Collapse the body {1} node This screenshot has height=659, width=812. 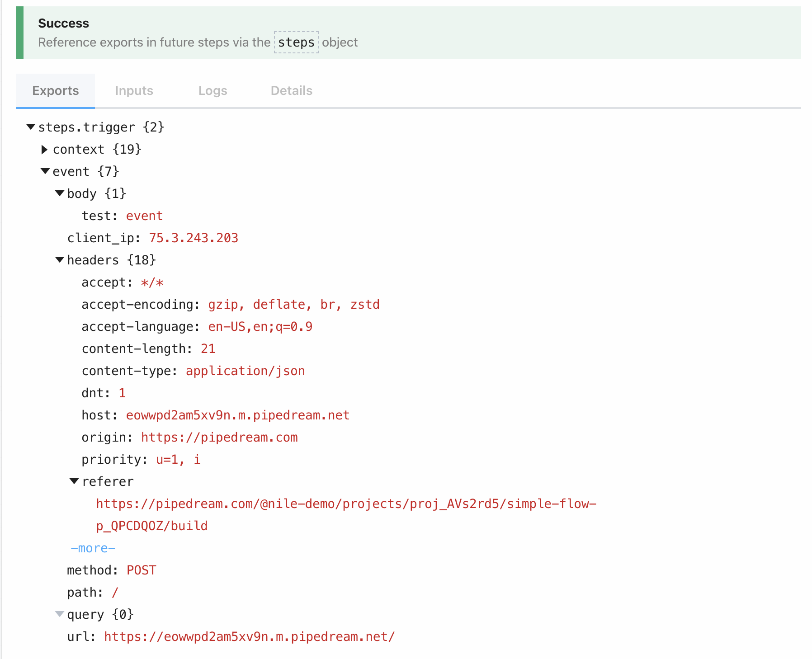[60, 193]
